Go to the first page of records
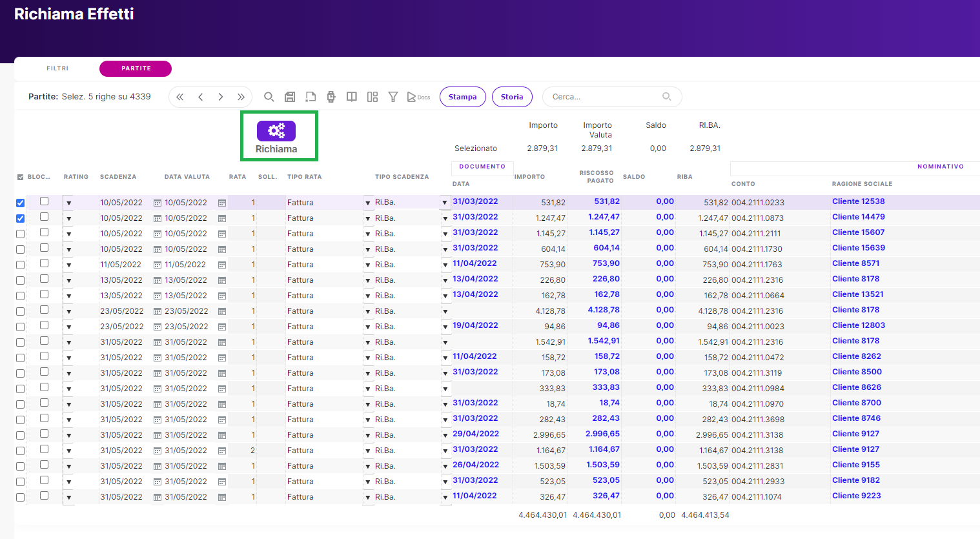 coord(180,97)
